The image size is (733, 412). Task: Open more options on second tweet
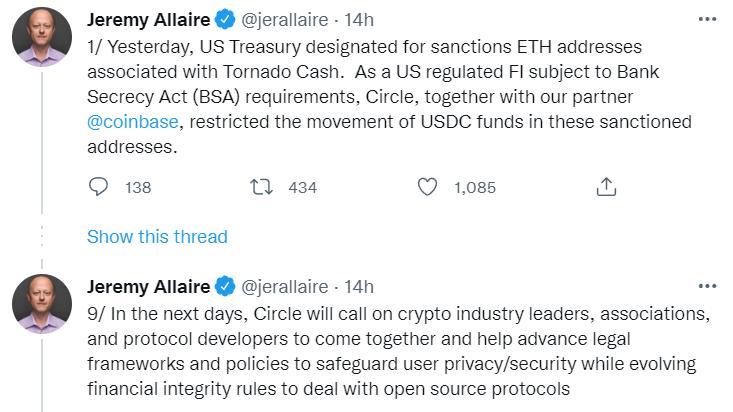[x=706, y=286]
